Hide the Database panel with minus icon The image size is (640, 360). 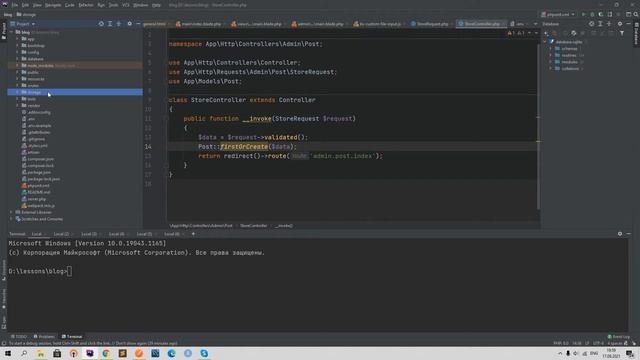coord(629,24)
